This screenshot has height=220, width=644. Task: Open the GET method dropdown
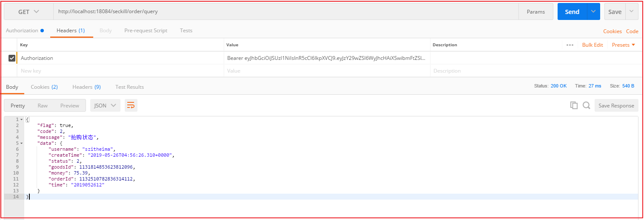[29, 12]
